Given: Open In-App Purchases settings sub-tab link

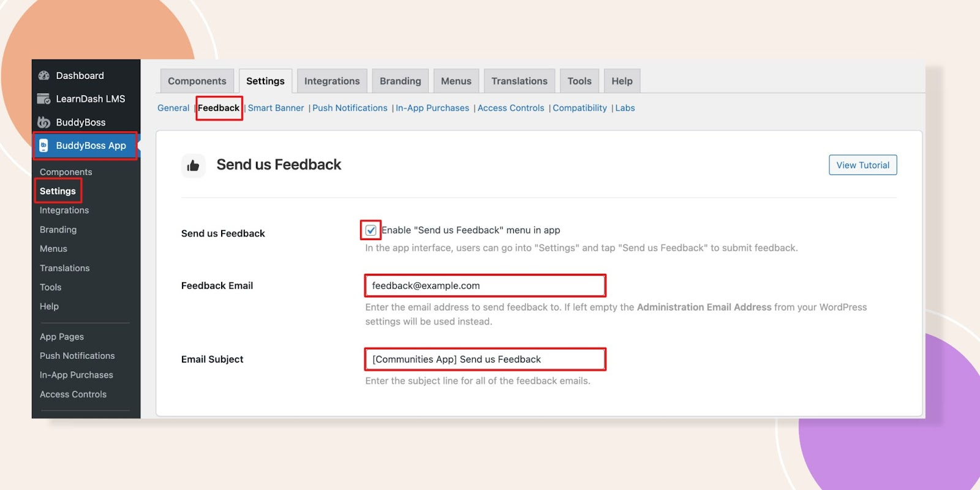Looking at the screenshot, I should [432, 108].
